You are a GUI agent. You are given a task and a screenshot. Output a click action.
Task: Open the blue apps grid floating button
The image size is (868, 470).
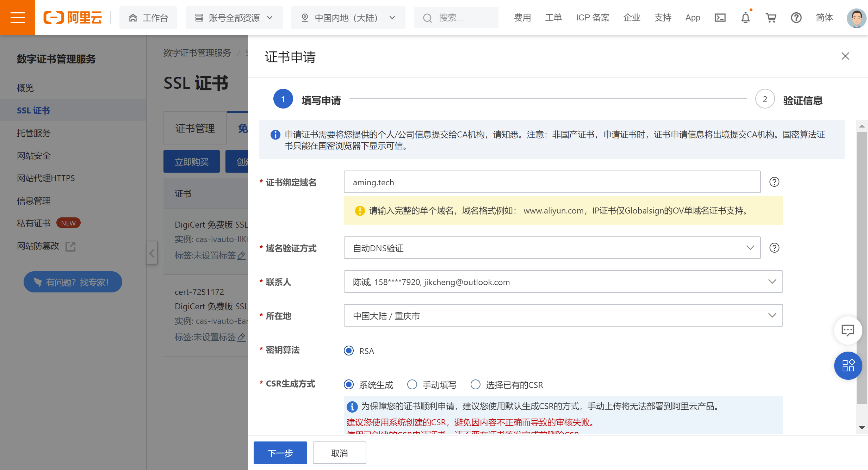[848, 366]
